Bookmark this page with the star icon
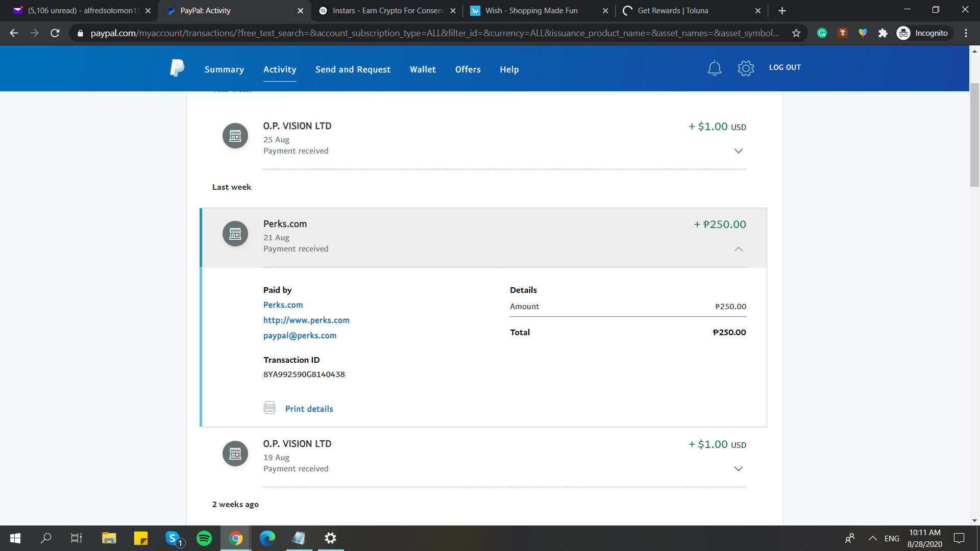Viewport: 980px width, 551px height. point(796,33)
